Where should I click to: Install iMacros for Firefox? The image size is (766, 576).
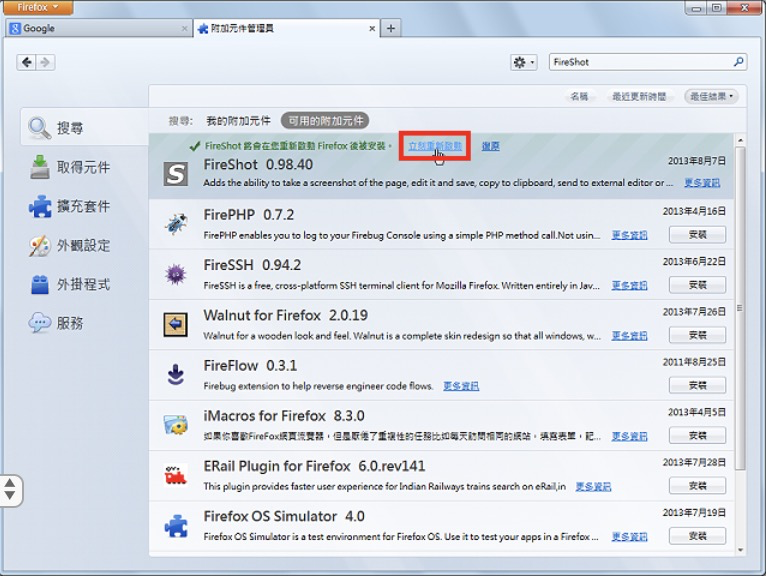[x=697, y=436]
